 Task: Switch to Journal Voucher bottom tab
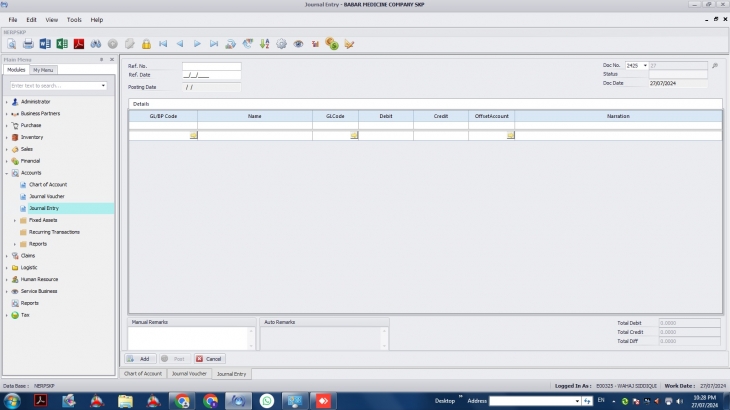tap(189, 374)
